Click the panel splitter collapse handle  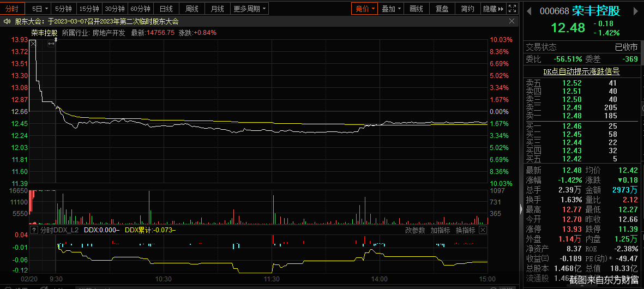[520, 208]
